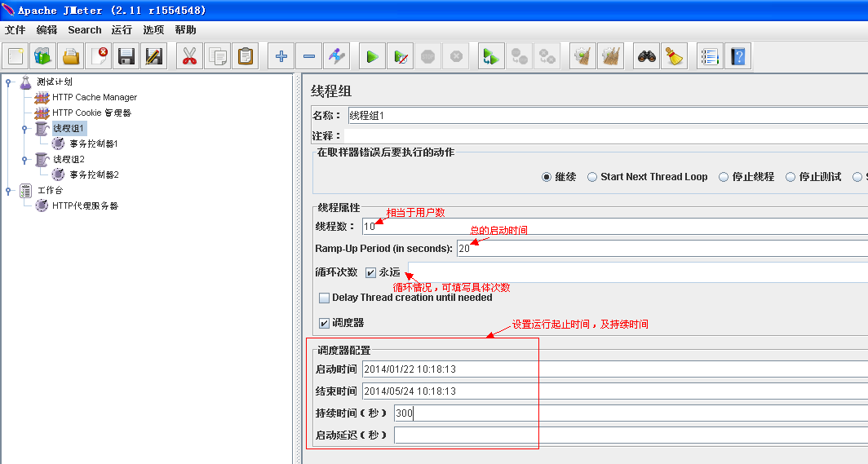Open the Search menu
868x464 pixels.
pyautogui.click(x=85, y=30)
